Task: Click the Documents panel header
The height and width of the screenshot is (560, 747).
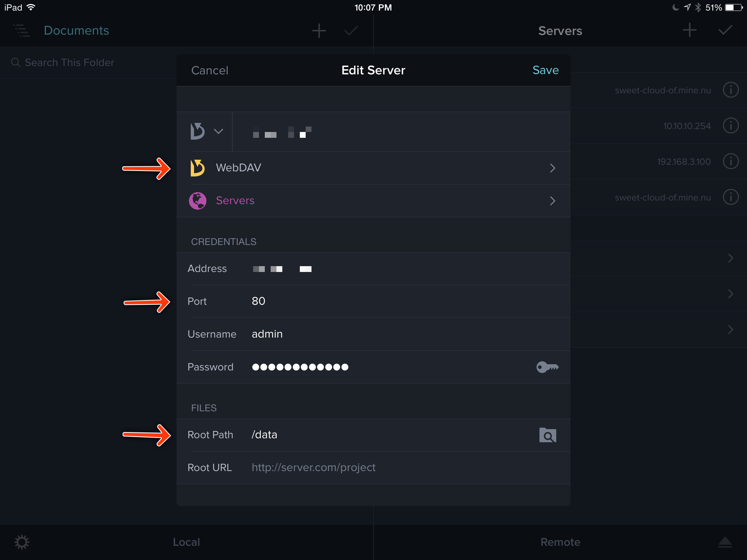Action: [x=77, y=30]
